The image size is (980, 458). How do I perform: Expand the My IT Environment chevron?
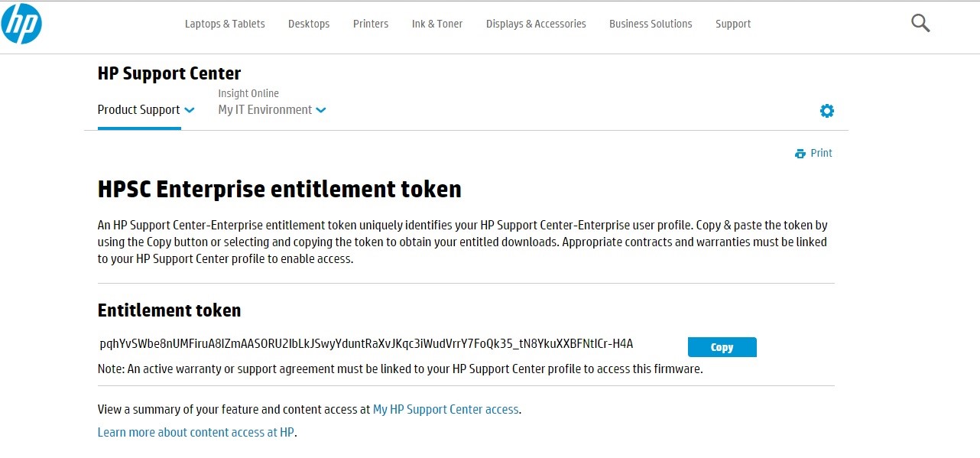[x=321, y=110]
